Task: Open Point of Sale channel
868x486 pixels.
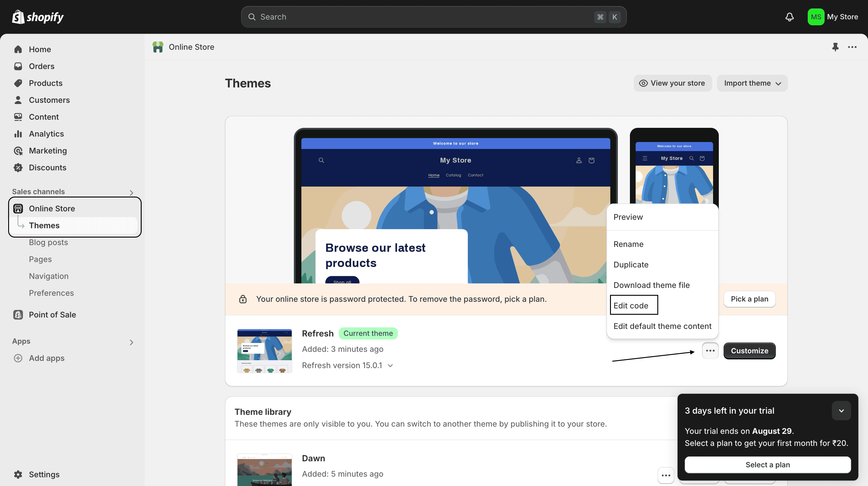Action: point(52,314)
